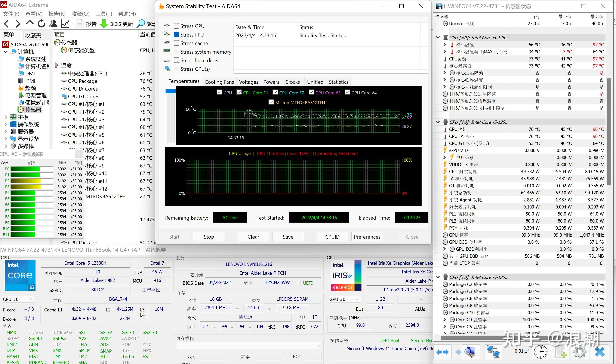Image resolution: width=616 pixels, height=364 pixels.
Task: Uncheck the Stress FPU checkbox
Action: tap(176, 35)
